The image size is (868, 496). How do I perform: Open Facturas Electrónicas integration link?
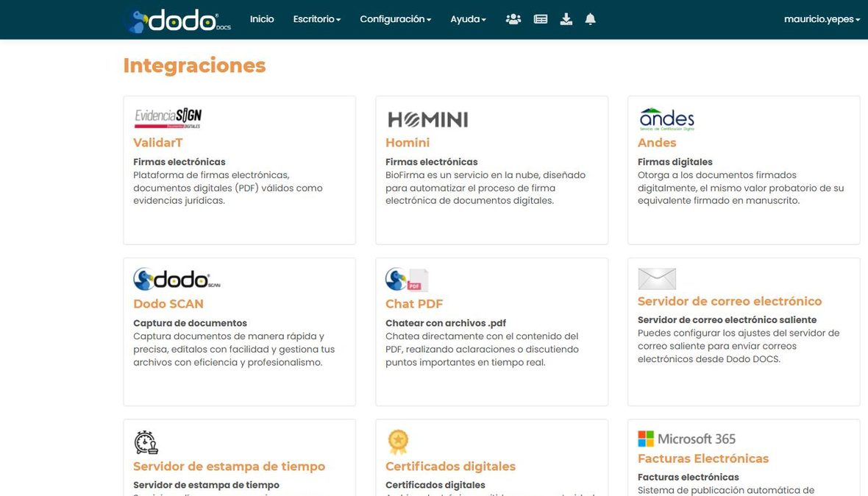coord(703,459)
